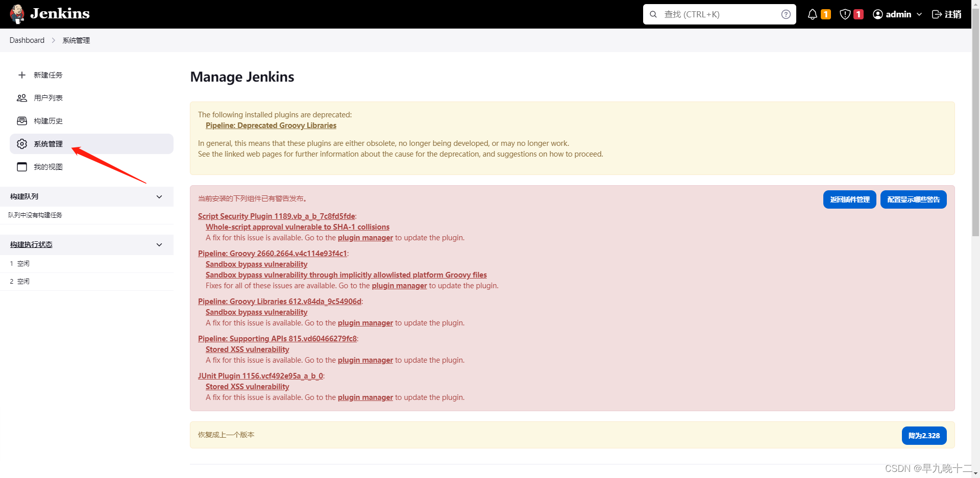
Task: Click the 构建队列 heading text
Action: pyautogui.click(x=24, y=197)
